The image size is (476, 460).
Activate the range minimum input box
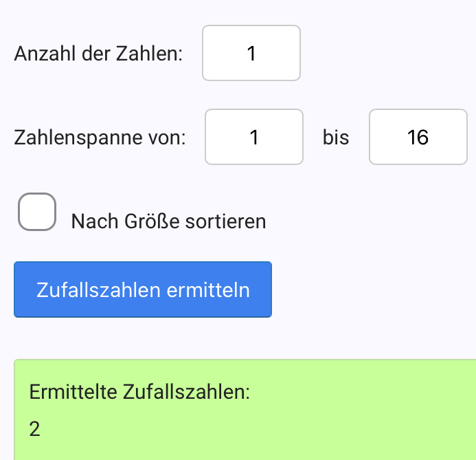[254, 137]
